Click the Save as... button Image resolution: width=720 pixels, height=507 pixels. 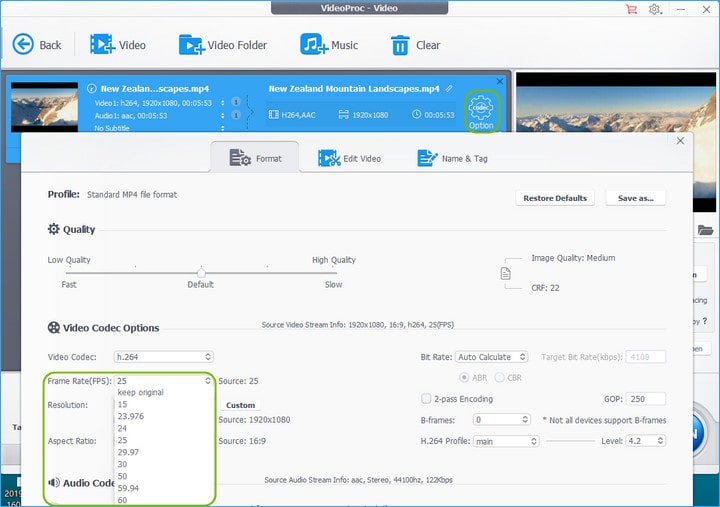click(x=636, y=198)
